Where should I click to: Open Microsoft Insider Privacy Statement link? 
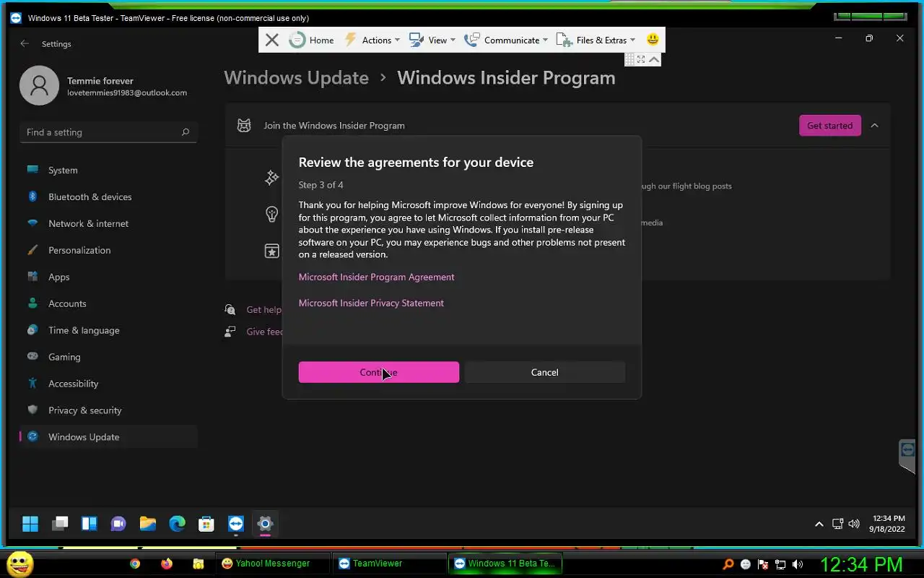[371, 303]
